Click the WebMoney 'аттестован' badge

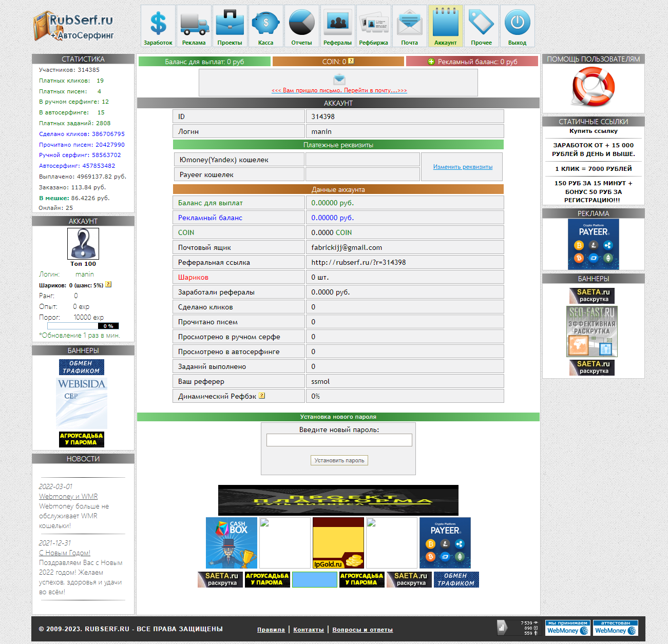(x=616, y=628)
